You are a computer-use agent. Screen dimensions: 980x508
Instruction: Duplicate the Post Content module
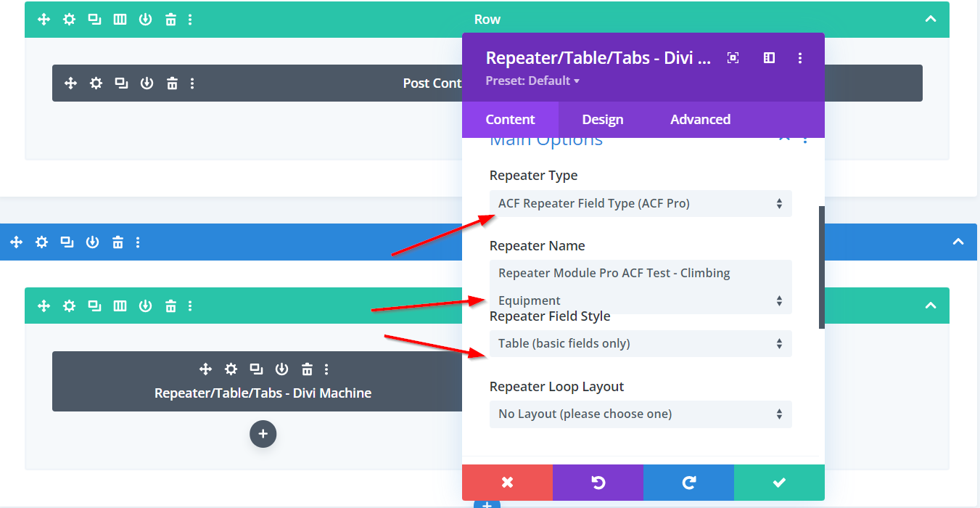pos(121,83)
